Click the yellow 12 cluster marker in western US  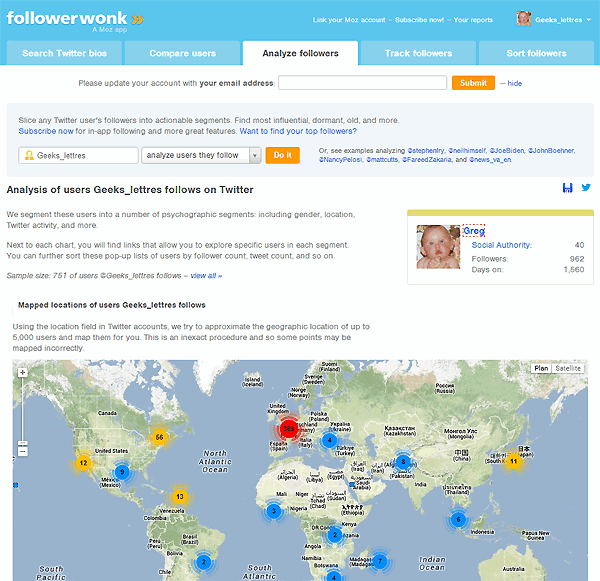pyautogui.click(x=83, y=463)
